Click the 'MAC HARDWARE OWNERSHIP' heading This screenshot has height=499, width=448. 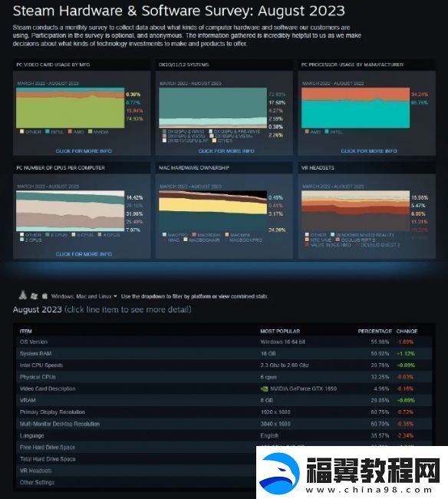tap(194, 167)
